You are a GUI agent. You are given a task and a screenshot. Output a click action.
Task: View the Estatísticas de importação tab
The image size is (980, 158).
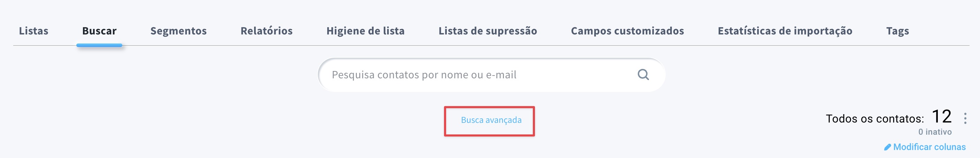coord(785,31)
